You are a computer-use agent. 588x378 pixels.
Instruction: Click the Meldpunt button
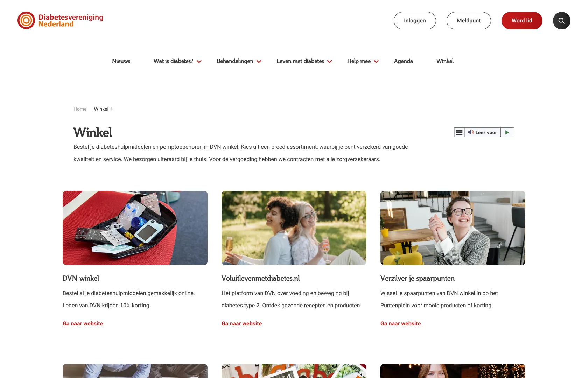469,21
